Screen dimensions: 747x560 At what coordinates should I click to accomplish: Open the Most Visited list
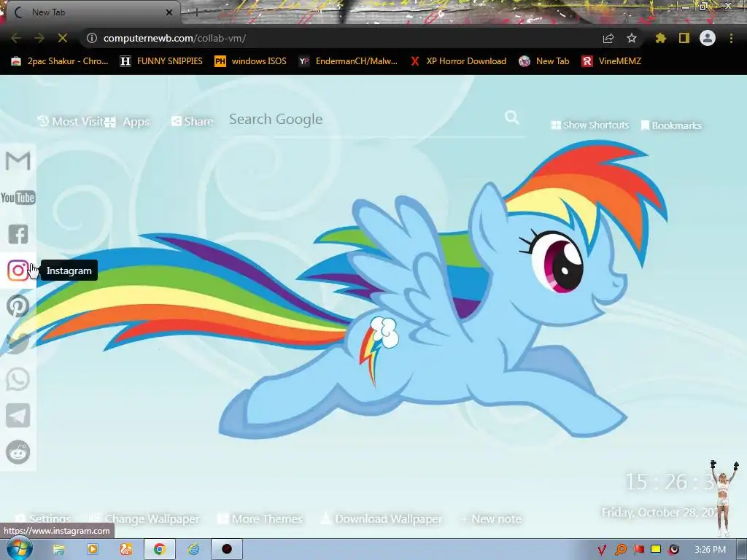coord(71,122)
